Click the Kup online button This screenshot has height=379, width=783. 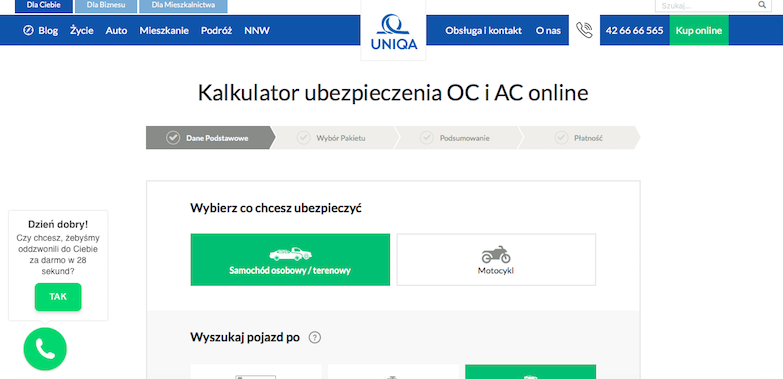699,30
